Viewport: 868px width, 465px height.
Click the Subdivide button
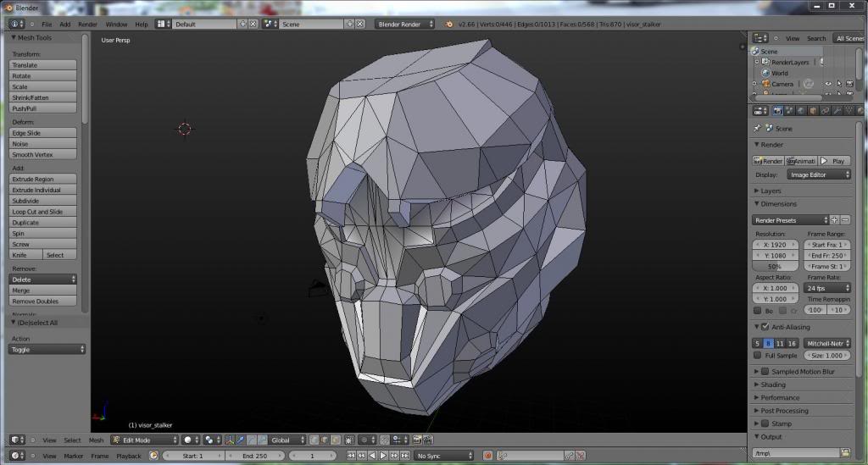coord(42,201)
